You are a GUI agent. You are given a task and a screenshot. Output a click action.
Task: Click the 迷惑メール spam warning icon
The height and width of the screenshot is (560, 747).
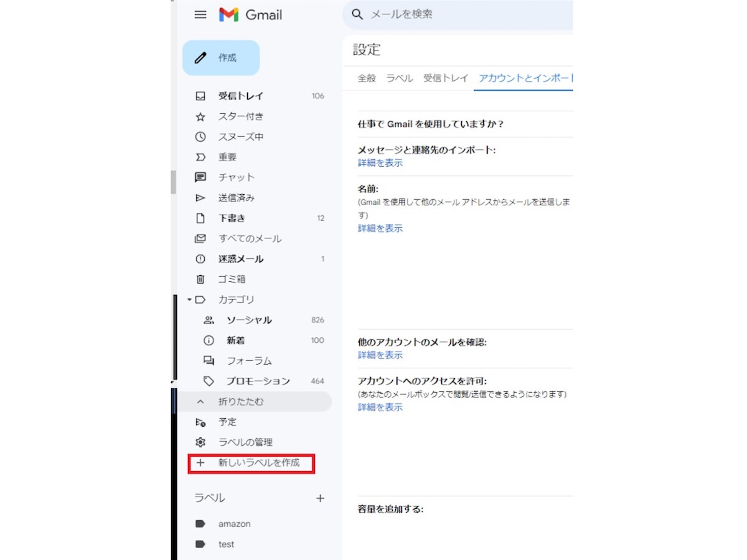point(200,259)
